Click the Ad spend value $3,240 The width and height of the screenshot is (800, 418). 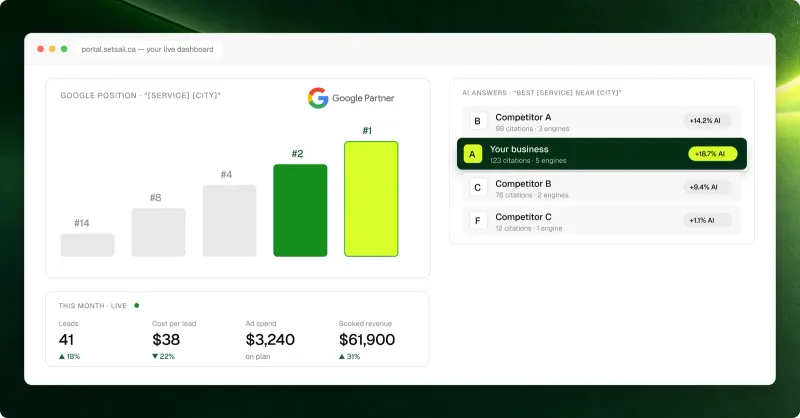pyautogui.click(x=270, y=339)
